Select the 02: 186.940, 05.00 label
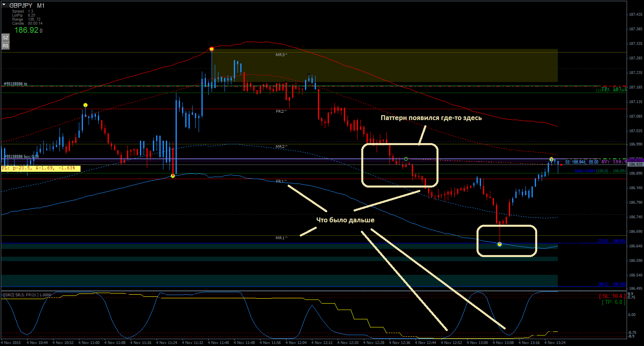644x346 pixels. point(582,162)
